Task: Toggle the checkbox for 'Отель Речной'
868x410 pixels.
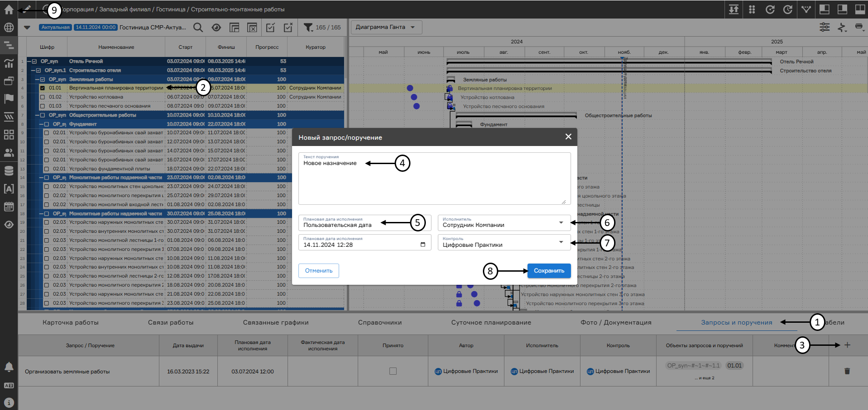Action: coord(34,61)
